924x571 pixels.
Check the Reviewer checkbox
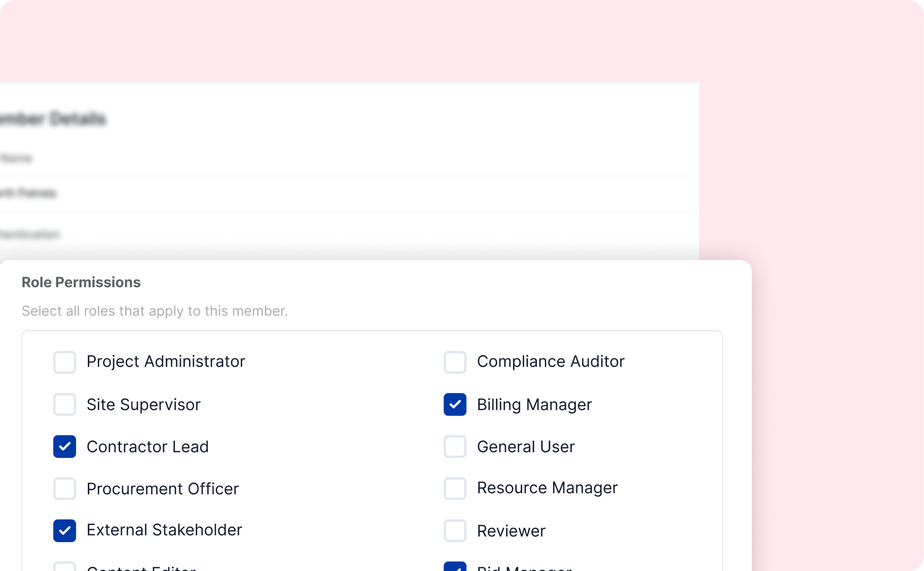tap(455, 532)
